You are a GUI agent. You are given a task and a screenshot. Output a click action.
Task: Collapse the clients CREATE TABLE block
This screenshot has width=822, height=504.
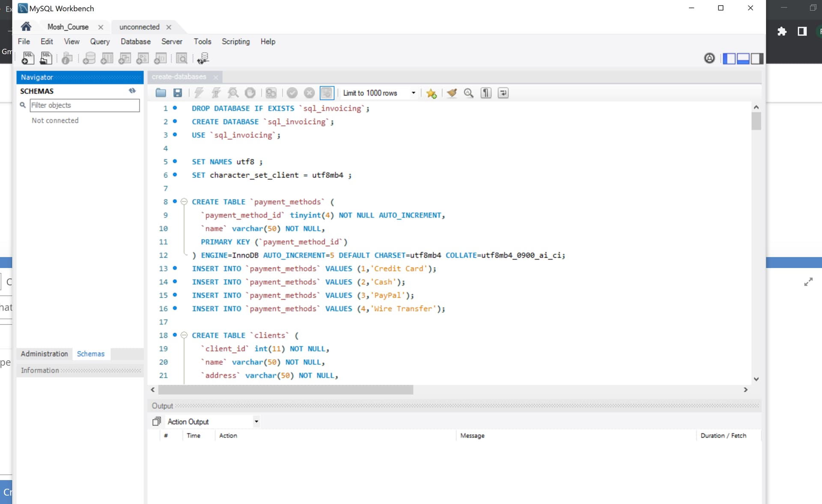(x=184, y=335)
